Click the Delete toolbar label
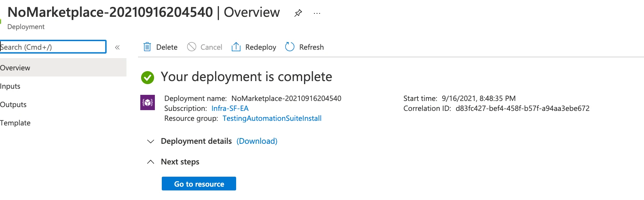Image resolution: width=644 pixels, height=200 pixels. (x=167, y=47)
